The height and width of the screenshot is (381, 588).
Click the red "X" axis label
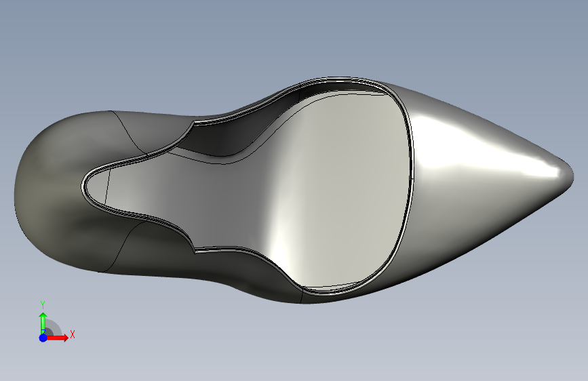pos(73,334)
